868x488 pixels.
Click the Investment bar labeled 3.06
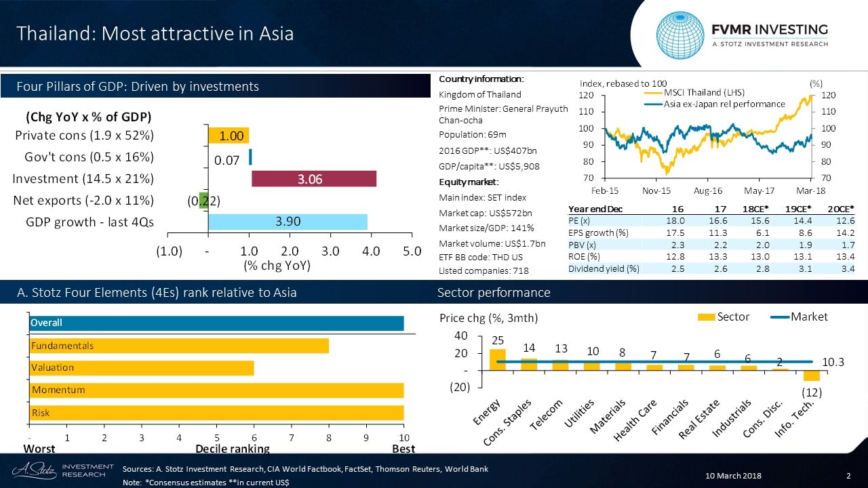[313, 179]
